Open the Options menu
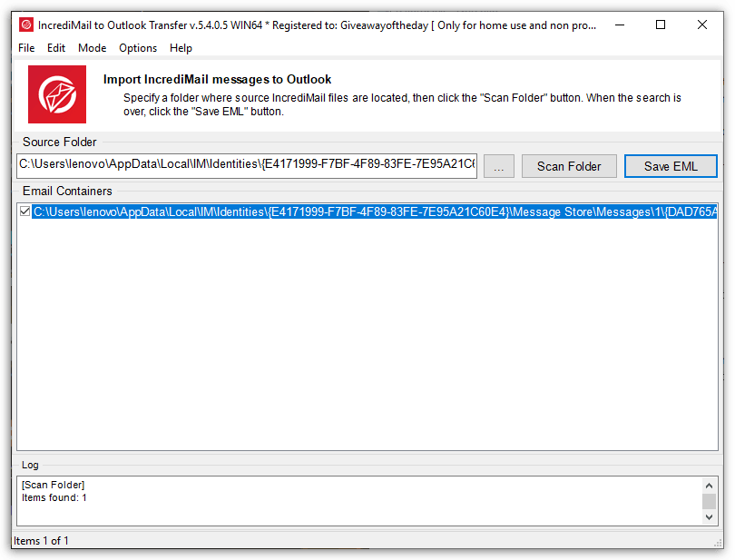 point(137,48)
